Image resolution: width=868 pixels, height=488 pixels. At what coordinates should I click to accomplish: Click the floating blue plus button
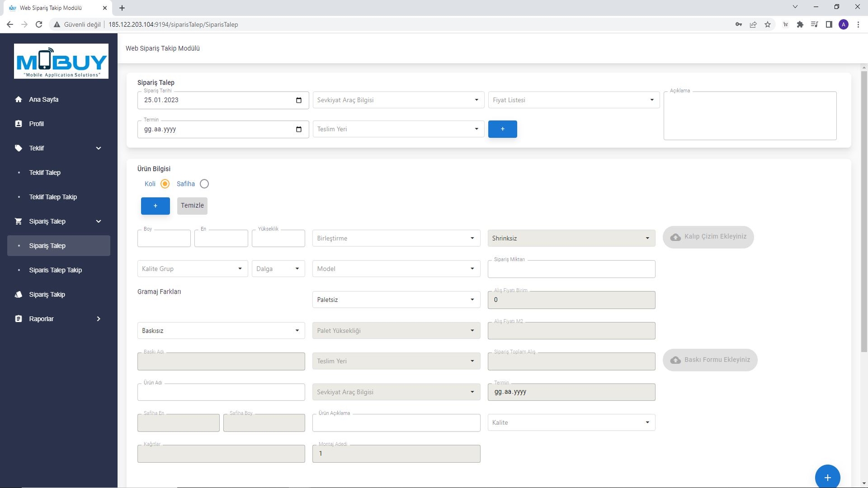(x=827, y=477)
